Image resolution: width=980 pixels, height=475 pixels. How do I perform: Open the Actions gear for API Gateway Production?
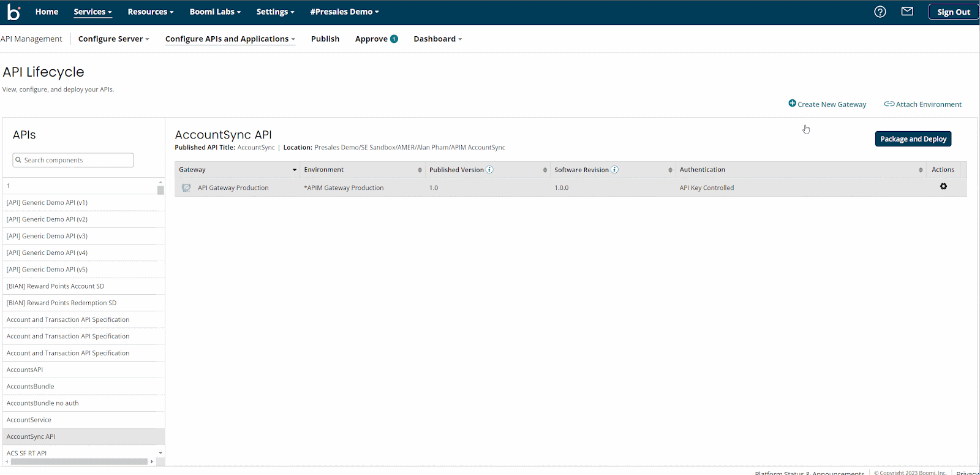pos(943,186)
